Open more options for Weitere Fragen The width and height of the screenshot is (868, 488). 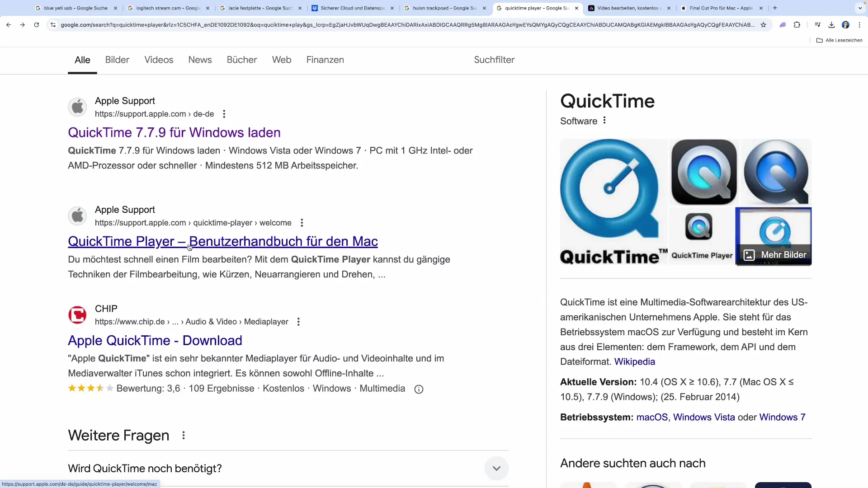click(184, 436)
